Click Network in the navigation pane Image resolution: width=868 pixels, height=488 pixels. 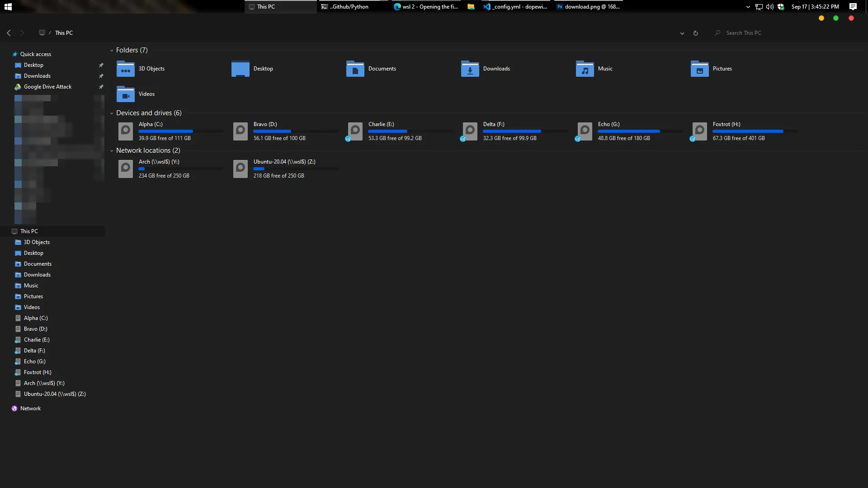pos(30,408)
